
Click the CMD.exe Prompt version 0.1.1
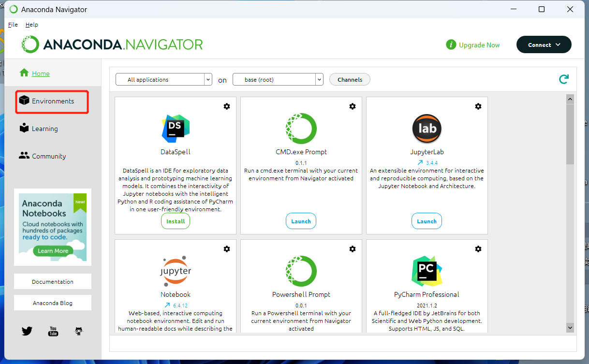click(x=301, y=163)
